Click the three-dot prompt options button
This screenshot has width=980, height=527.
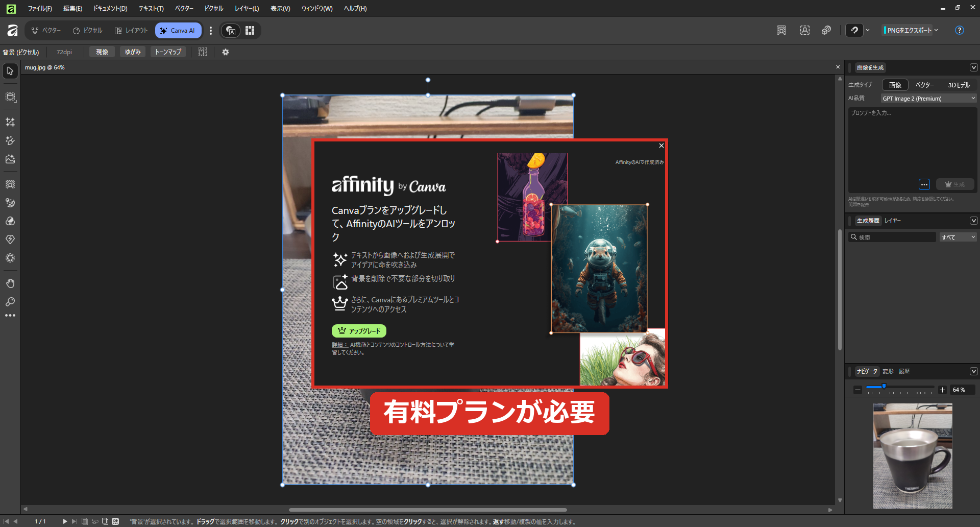924,184
